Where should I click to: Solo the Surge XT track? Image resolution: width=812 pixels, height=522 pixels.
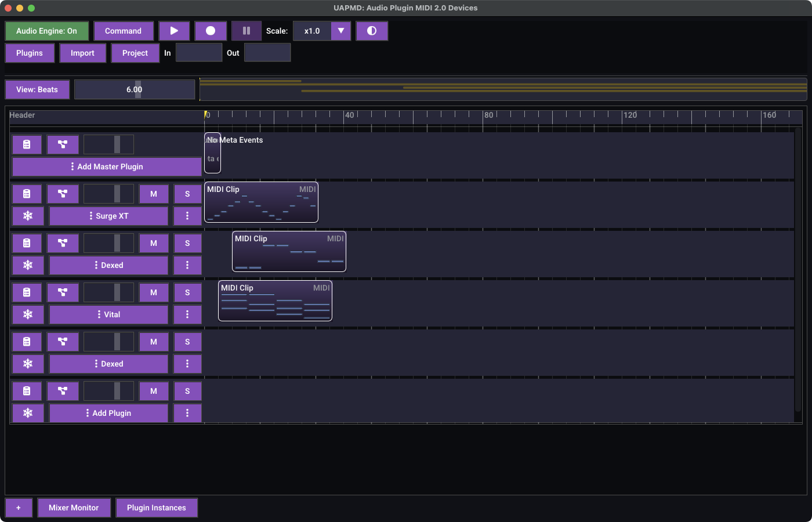pyautogui.click(x=187, y=194)
